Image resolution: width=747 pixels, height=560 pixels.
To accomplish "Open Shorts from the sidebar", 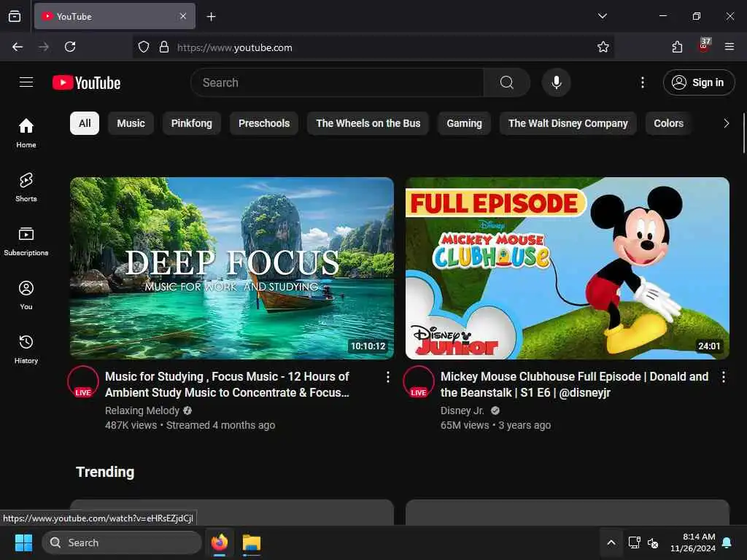I will coord(26,187).
